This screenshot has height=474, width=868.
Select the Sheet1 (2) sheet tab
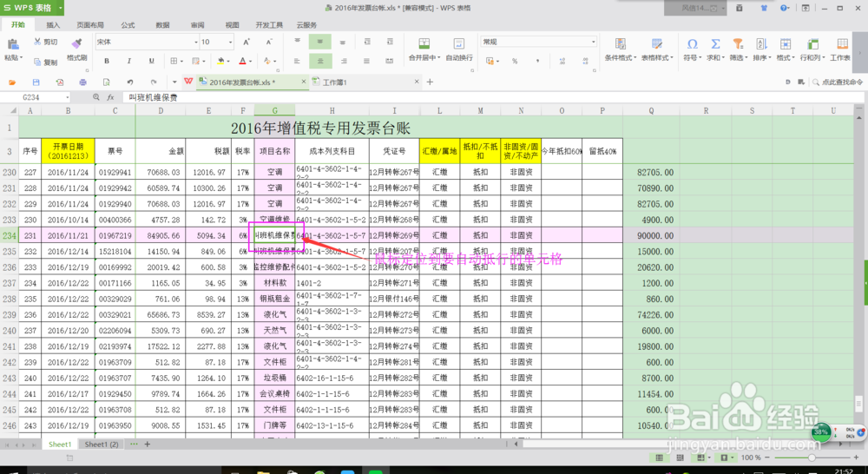102,444
